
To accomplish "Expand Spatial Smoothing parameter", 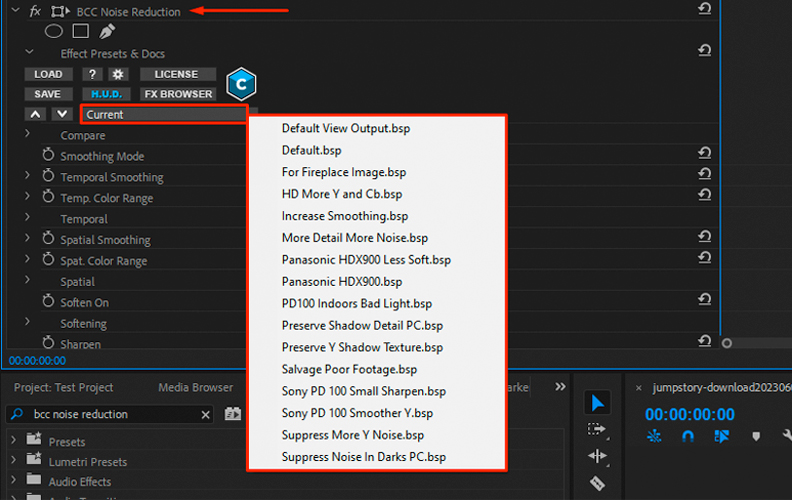I will (x=28, y=238).
